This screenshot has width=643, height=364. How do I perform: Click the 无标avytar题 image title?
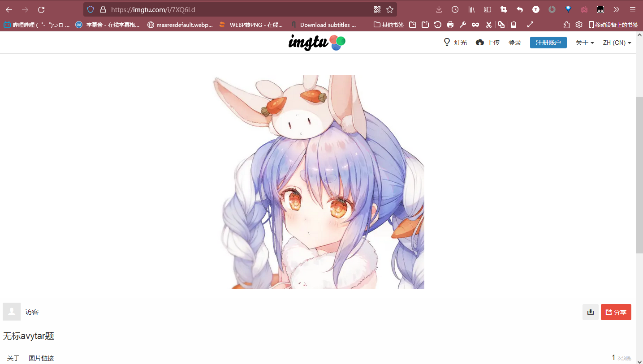tap(28, 336)
